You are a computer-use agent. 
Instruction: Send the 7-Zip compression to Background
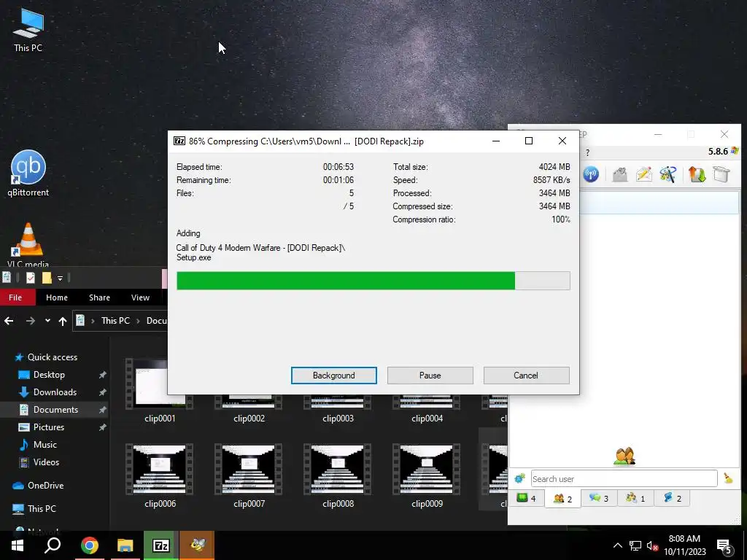pos(333,376)
